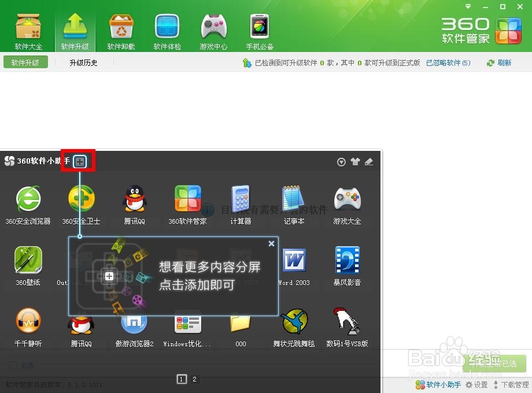Launch 360壁纸 wallpaper app

tap(28, 266)
